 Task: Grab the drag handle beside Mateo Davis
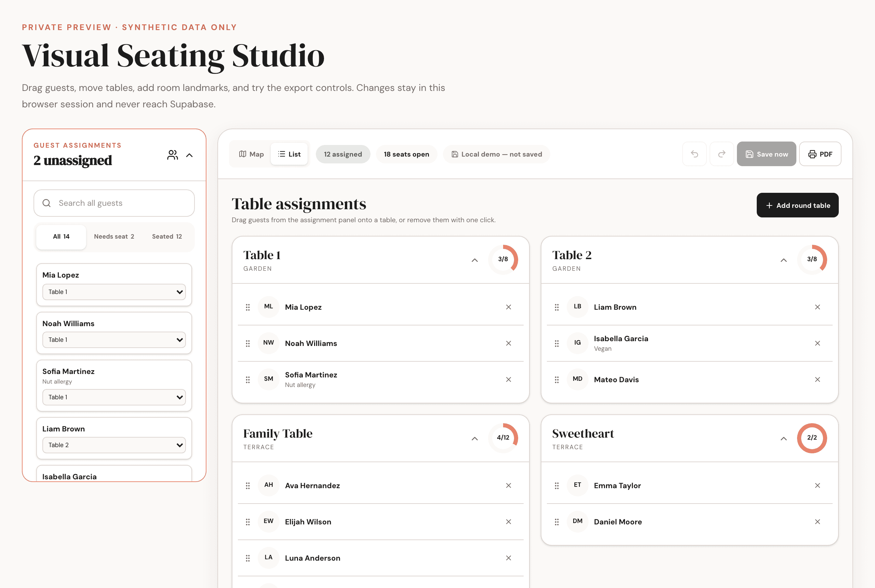pos(557,379)
